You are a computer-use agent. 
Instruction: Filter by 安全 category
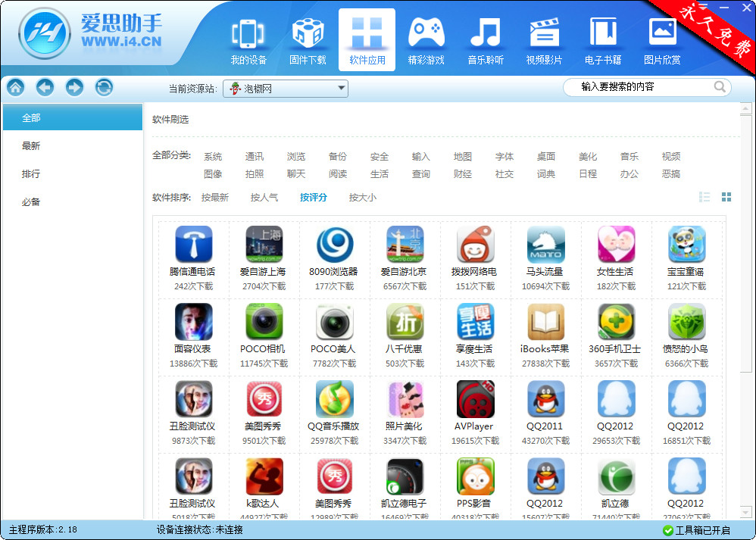click(380, 157)
